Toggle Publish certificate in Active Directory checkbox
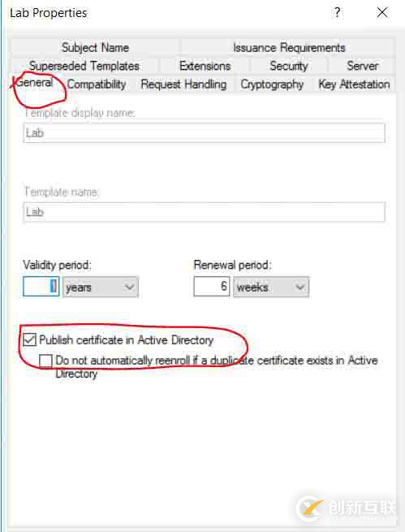405x532 pixels. (29, 340)
